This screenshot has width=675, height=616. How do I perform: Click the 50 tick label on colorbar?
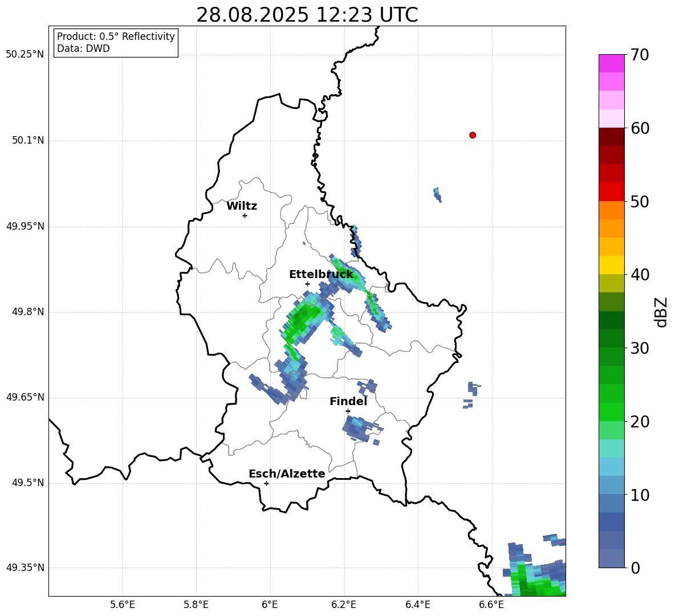tap(640, 201)
